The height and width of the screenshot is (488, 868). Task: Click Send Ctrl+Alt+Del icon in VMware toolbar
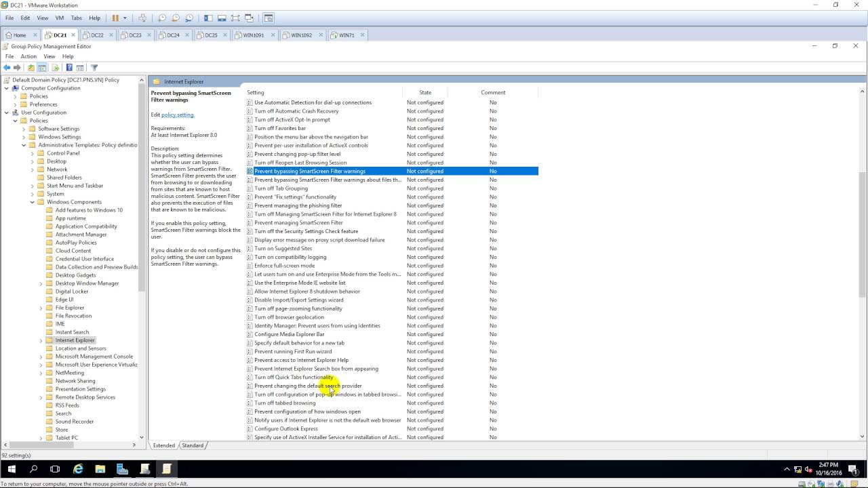pos(142,18)
